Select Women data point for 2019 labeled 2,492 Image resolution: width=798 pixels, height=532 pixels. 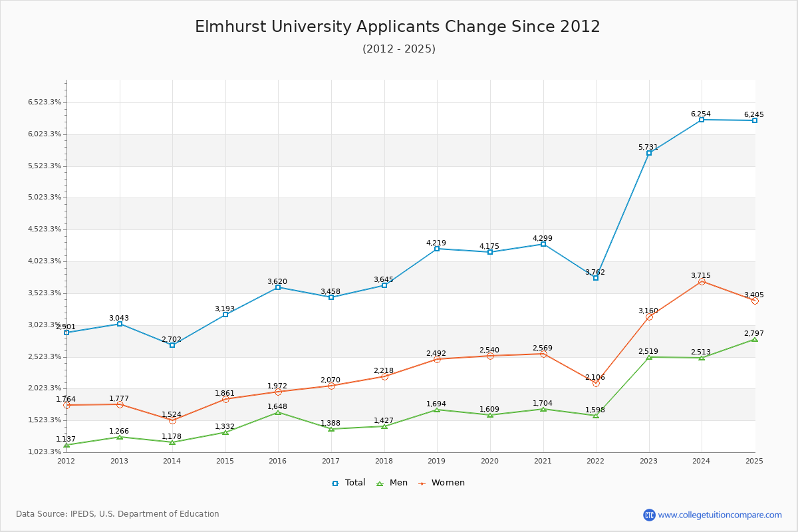(437, 359)
